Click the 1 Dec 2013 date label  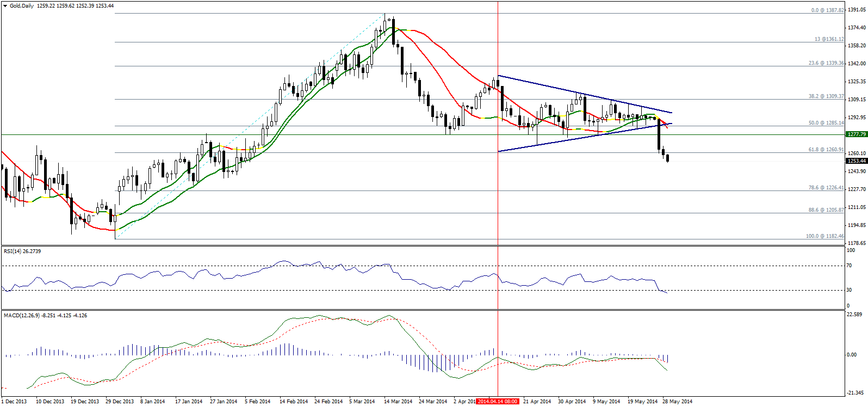(x=14, y=402)
